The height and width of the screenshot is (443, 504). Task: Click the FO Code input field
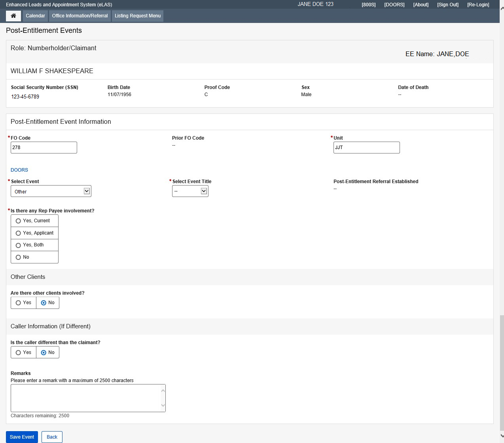click(x=44, y=148)
